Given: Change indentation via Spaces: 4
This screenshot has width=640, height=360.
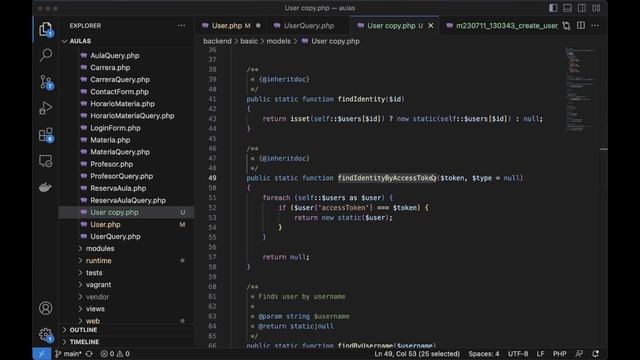Looking at the screenshot, I should (x=484, y=354).
